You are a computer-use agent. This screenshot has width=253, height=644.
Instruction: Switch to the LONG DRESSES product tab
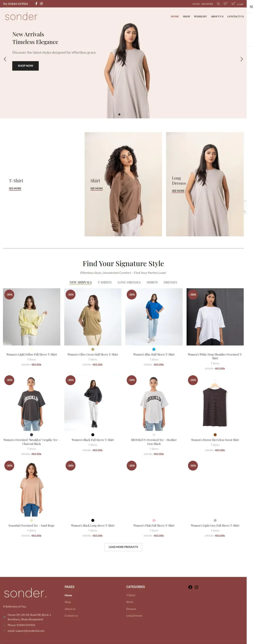(x=129, y=282)
